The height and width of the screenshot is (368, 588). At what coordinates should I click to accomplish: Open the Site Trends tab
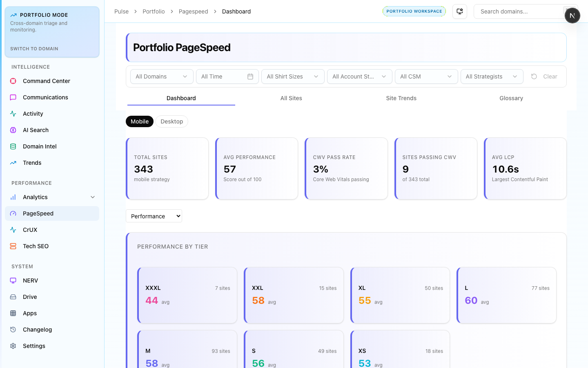coord(401,98)
